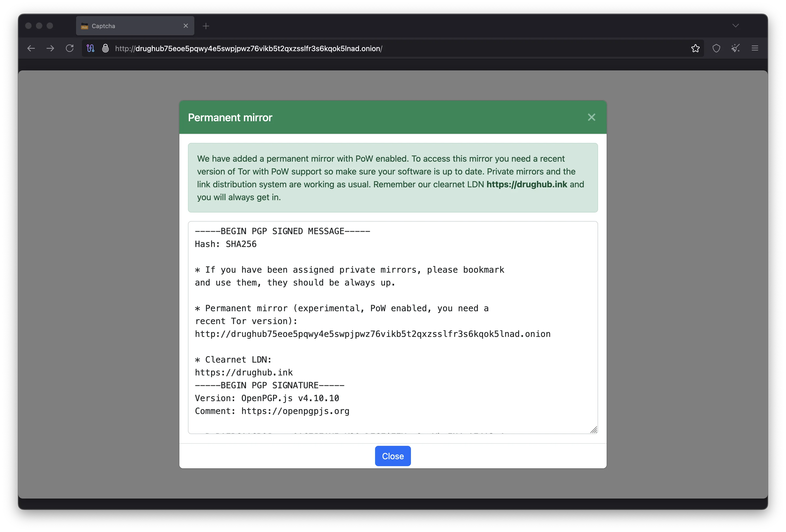The width and height of the screenshot is (786, 532).
Task: Open the https://drughub.ink clearnet link
Action: (x=527, y=185)
